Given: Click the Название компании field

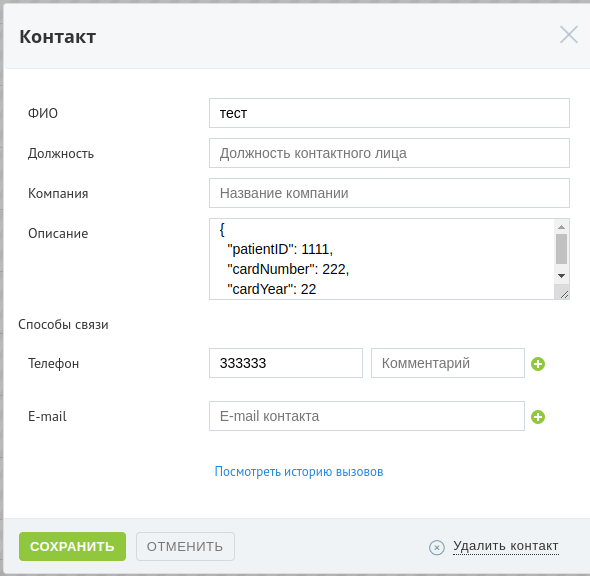Looking at the screenshot, I should click(x=389, y=193).
